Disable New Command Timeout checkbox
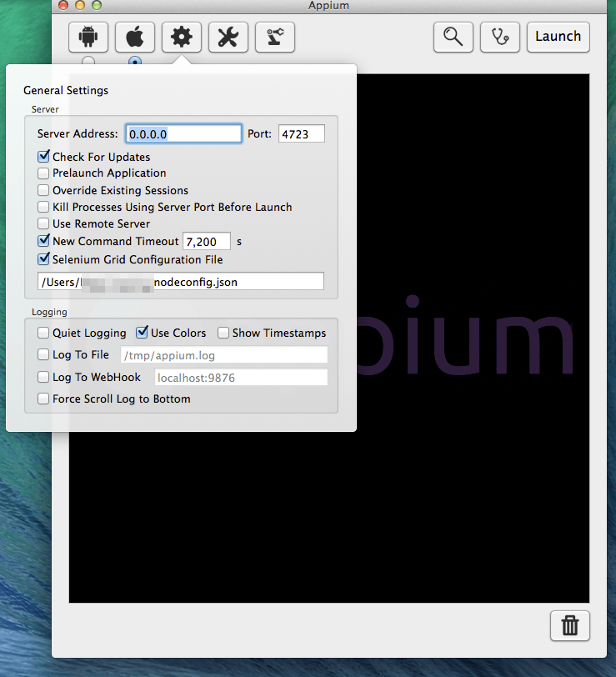 (x=43, y=240)
